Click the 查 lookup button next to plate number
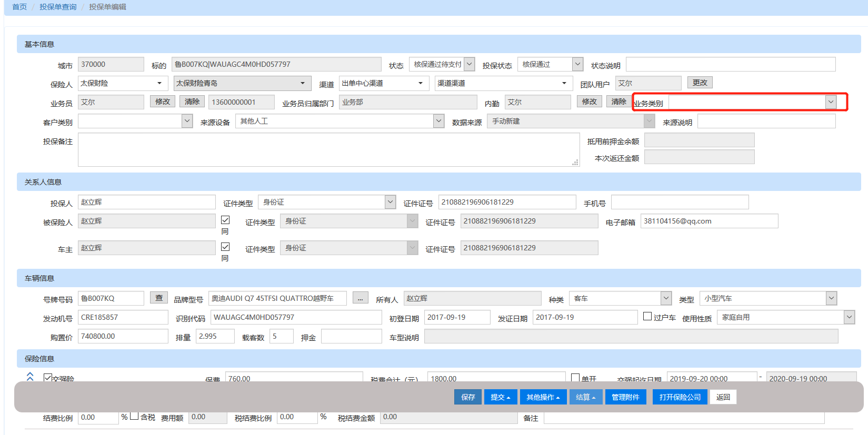This screenshot has width=868, height=435. [x=159, y=298]
